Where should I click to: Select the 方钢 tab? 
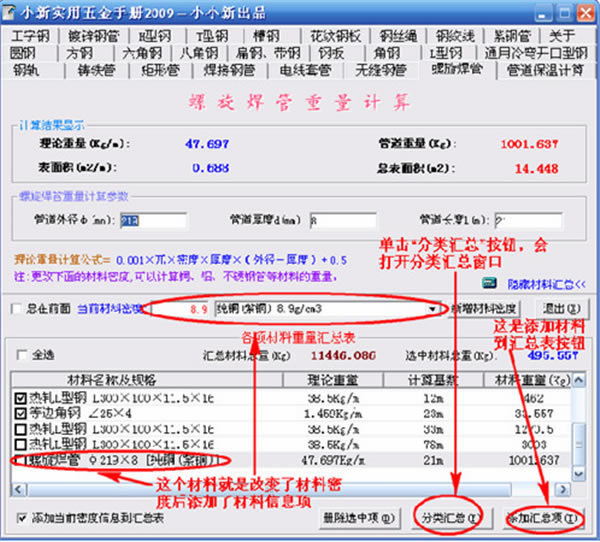(79, 53)
